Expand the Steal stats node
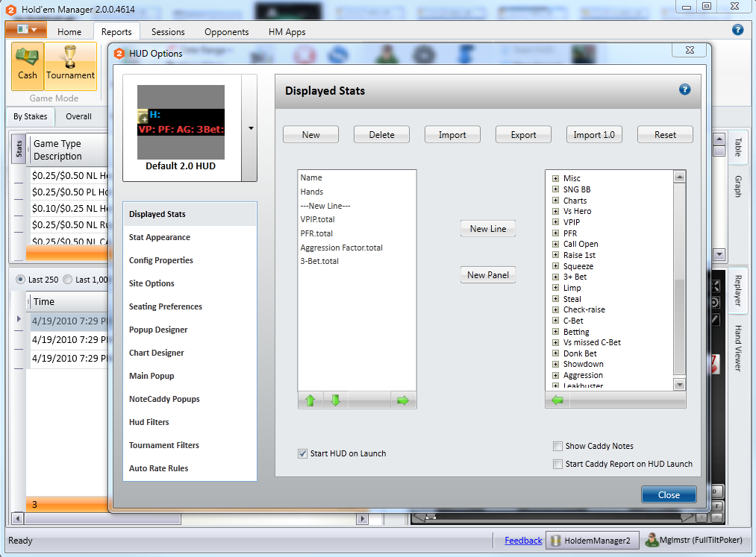756x557 pixels. tap(555, 299)
